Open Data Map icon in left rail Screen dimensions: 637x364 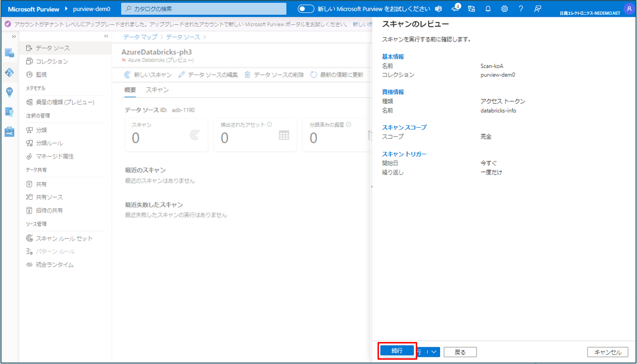click(10, 72)
